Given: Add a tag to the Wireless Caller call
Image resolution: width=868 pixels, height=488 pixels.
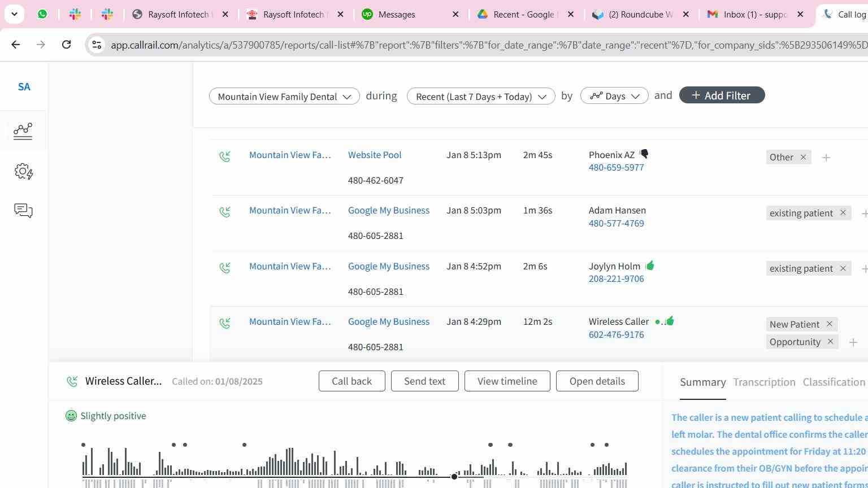Looking at the screenshot, I should (x=853, y=342).
